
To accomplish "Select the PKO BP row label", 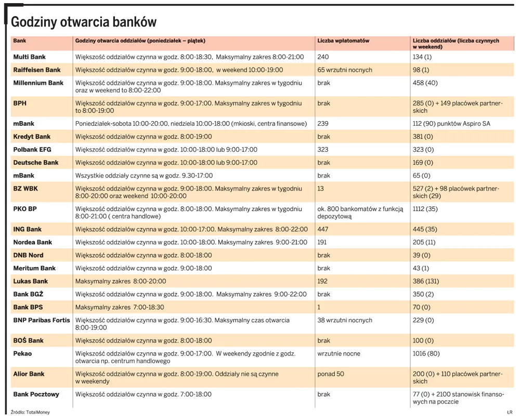I will click(25, 209).
